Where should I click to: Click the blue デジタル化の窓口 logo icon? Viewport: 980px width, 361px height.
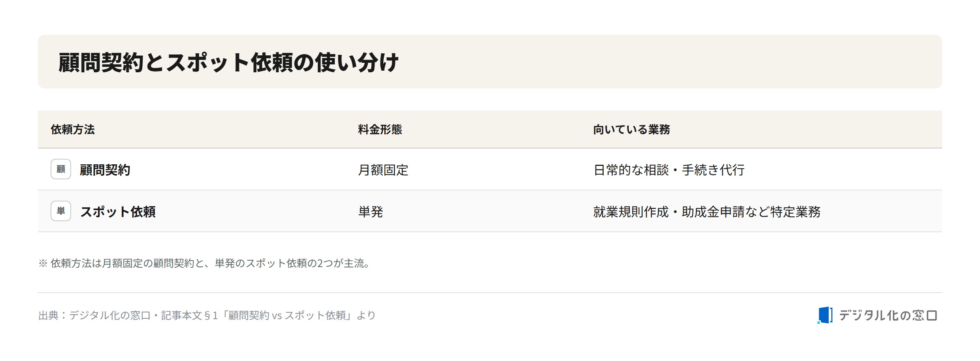point(825,315)
